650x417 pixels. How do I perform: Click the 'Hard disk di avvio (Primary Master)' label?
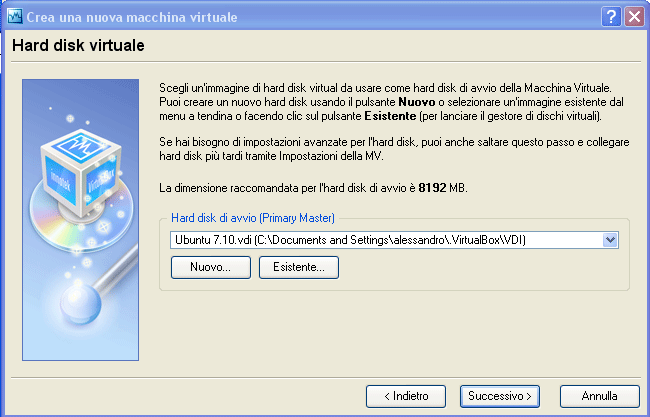[253, 218]
